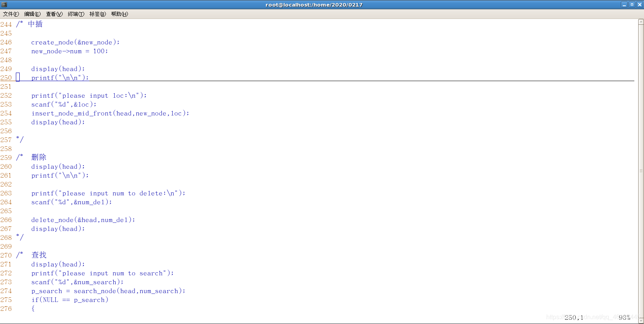Click 'create_node(&new_node);' on line 246
This screenshot has height=324, width=644.
click(75, 42)
